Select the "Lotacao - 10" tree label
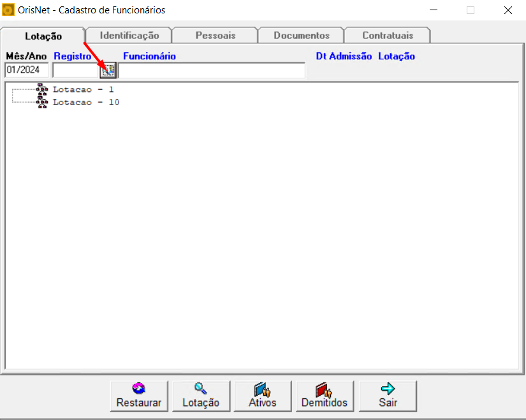This screenshot has width=526, height=420. click(85, 102)
